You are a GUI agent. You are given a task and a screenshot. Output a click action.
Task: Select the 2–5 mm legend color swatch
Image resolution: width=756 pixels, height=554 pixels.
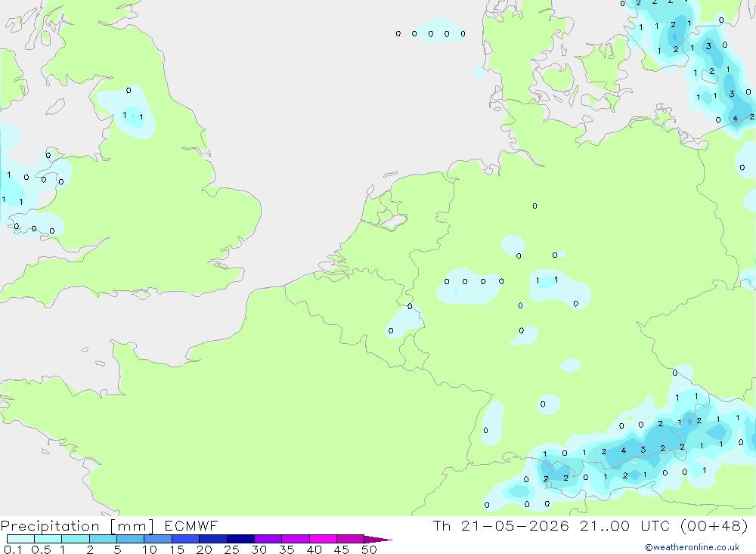tap(103, 539)
